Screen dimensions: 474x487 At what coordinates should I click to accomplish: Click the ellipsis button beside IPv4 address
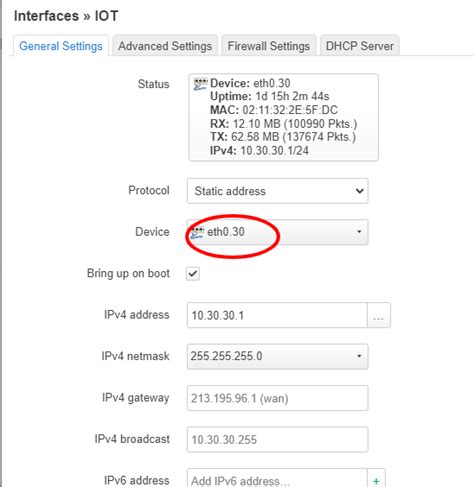379,315
